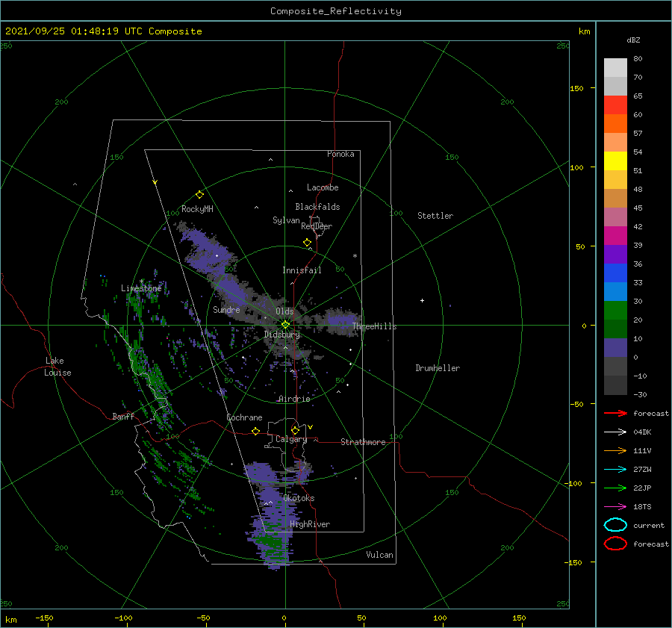Click the yellow V marker beside Calgary
Screen dimensions: 672x628
pos(310,427)
